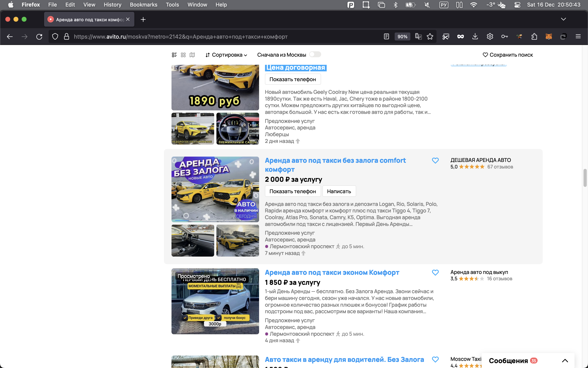Open a new browser tab
The width and height of the screenshot is (588, 368).
pos(143,19)
